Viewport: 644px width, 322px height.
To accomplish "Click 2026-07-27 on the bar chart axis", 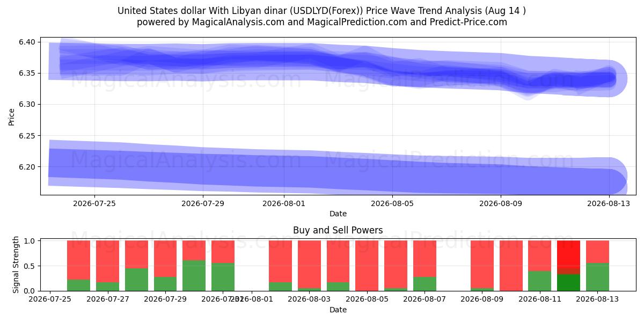I will click(107, 299).
